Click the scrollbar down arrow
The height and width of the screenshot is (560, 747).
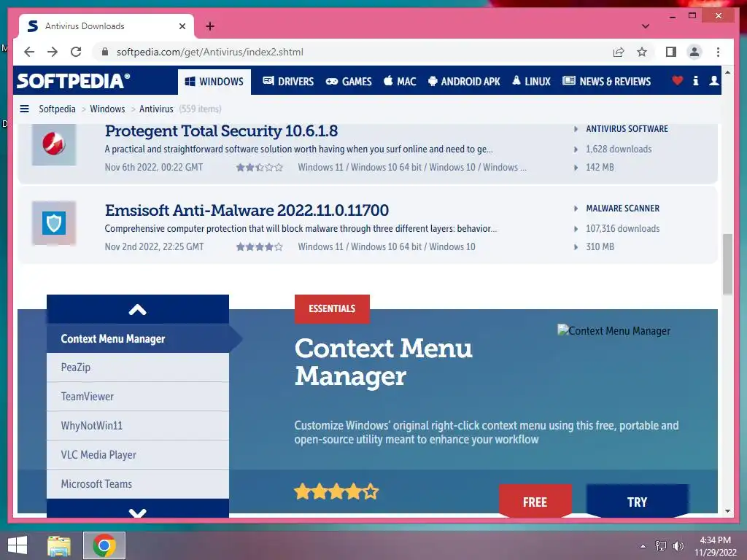click(x=727, y=511)
